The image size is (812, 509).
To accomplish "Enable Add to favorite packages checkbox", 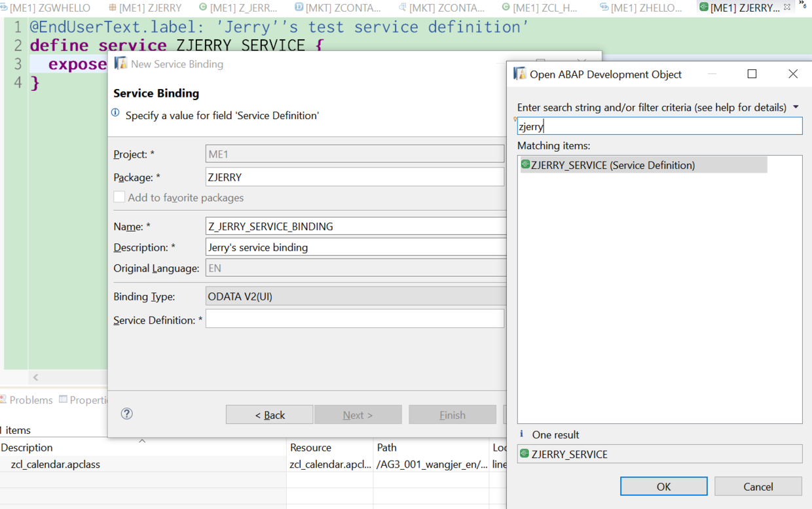I will click(x=119, y=197).
